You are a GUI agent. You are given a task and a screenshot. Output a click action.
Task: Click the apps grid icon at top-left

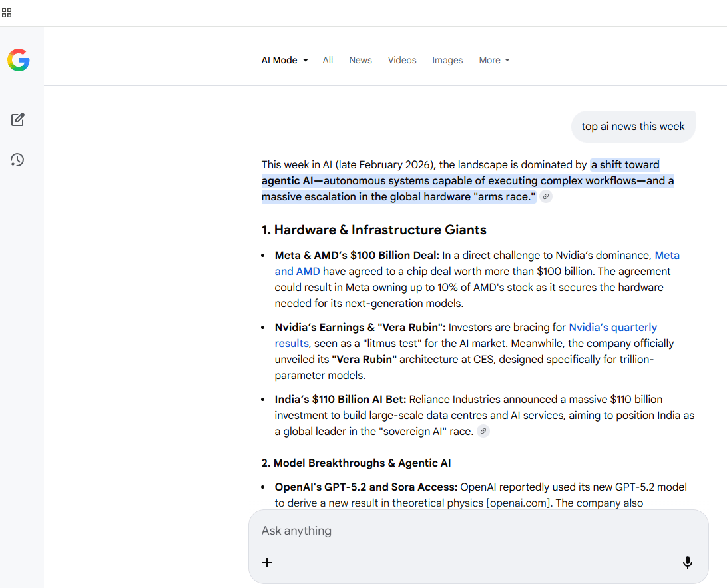click(7, 13)
